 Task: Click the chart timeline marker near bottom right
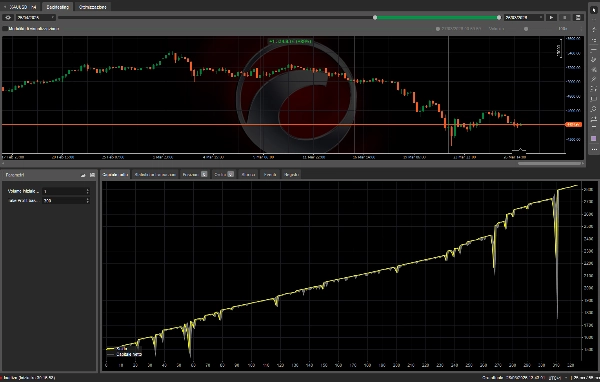point(519,151)
